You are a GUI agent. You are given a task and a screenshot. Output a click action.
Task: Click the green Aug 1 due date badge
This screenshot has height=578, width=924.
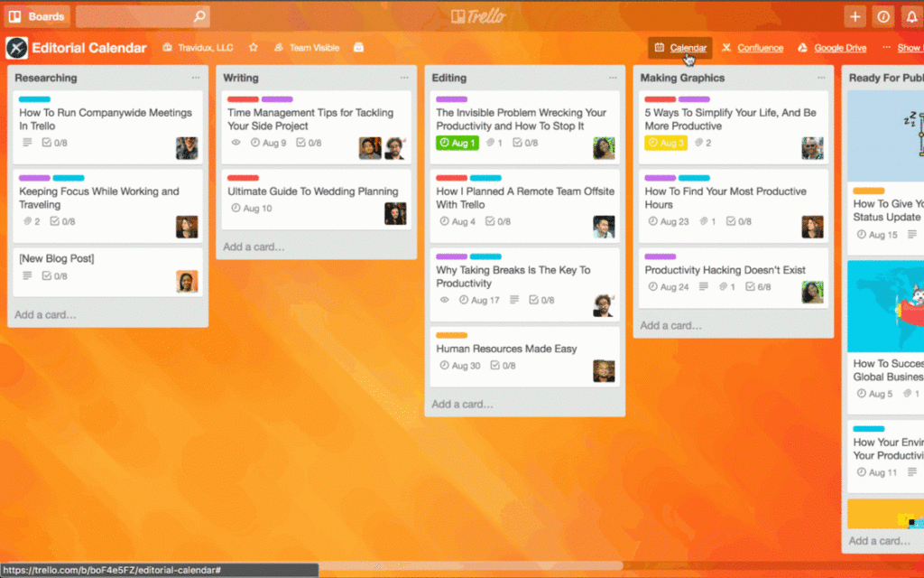(457, 143)
